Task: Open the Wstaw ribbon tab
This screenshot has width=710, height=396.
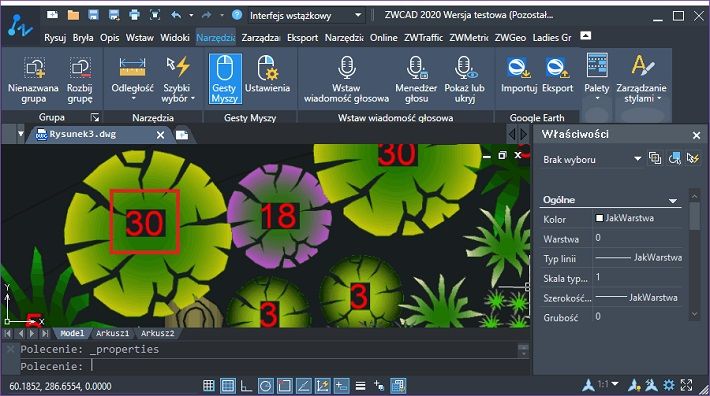Action: 140,38
